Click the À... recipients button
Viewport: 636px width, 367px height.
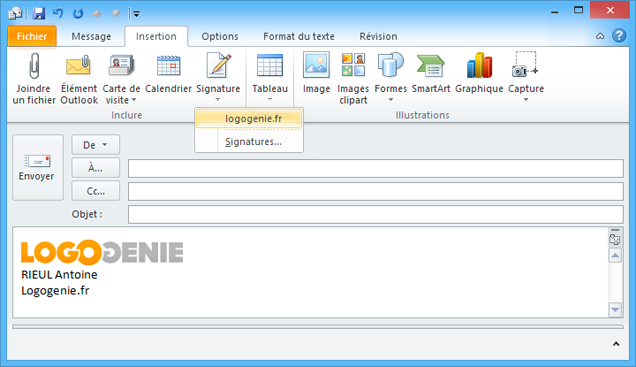tap(96, 168)
